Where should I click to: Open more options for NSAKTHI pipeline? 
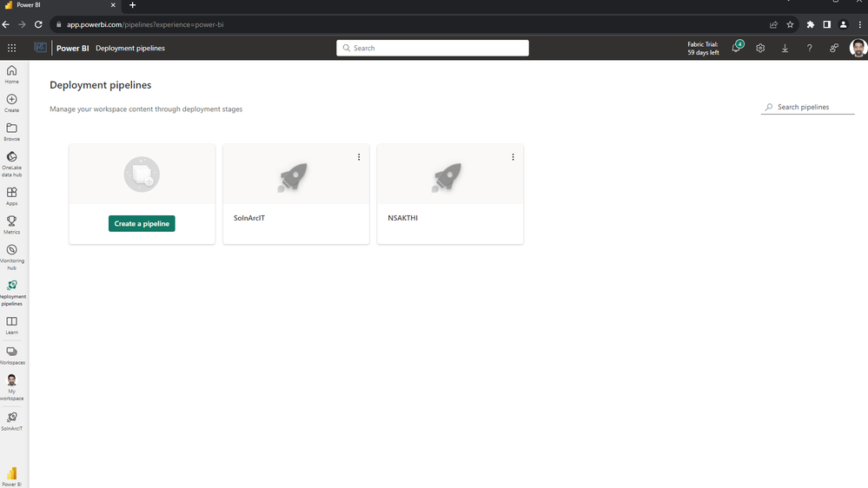point(513,157)
